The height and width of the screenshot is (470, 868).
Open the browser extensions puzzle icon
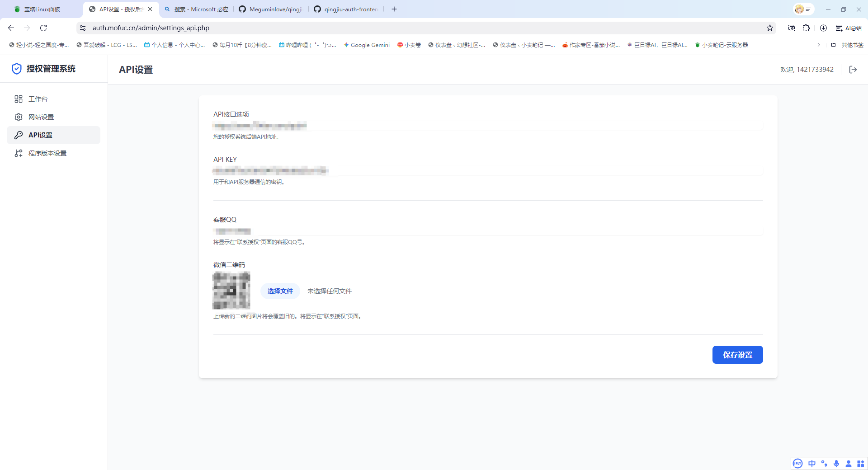tap(807, 28)
